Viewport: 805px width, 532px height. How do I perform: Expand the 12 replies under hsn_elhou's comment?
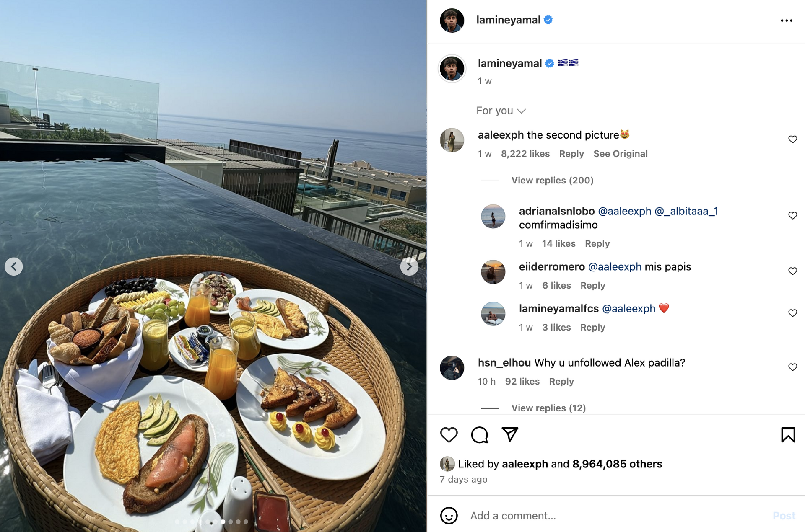tap(548, 408)
